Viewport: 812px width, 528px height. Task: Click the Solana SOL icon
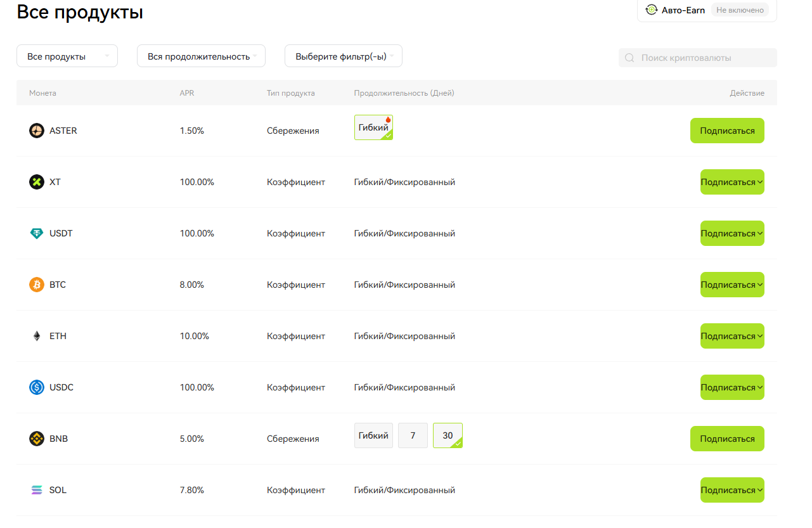click(37, 490)
